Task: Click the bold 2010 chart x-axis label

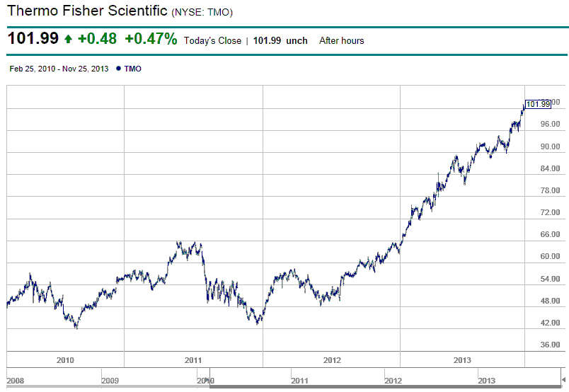Action: (x=65, y=360)
